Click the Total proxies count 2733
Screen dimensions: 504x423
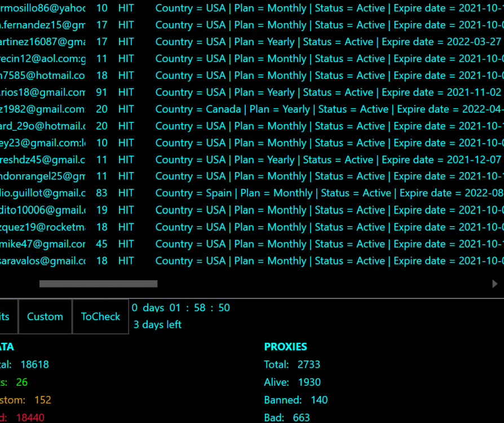coord(309,364)
